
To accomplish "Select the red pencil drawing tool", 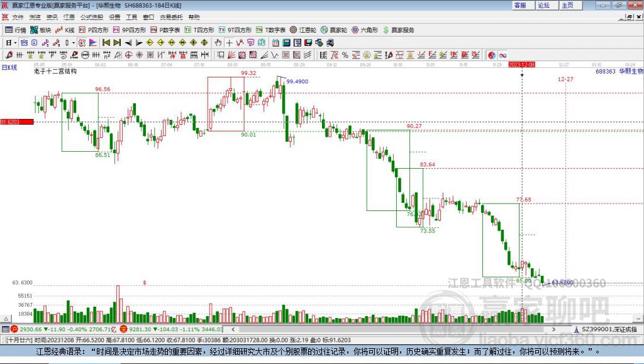I will [9, 55].
